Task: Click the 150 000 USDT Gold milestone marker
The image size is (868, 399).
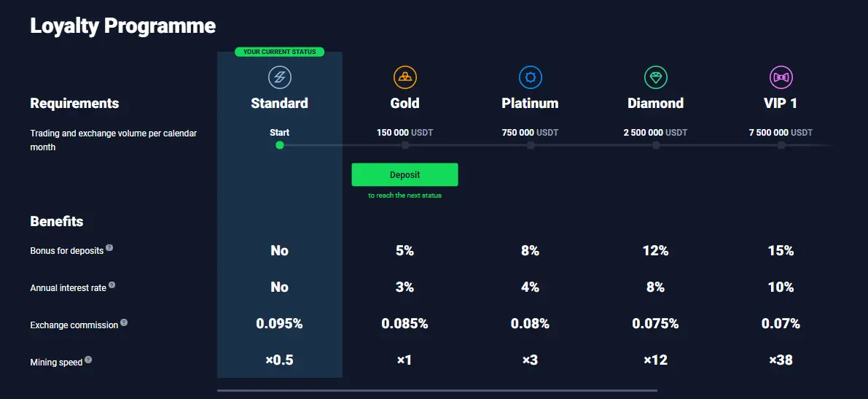Action: (405, 145)
